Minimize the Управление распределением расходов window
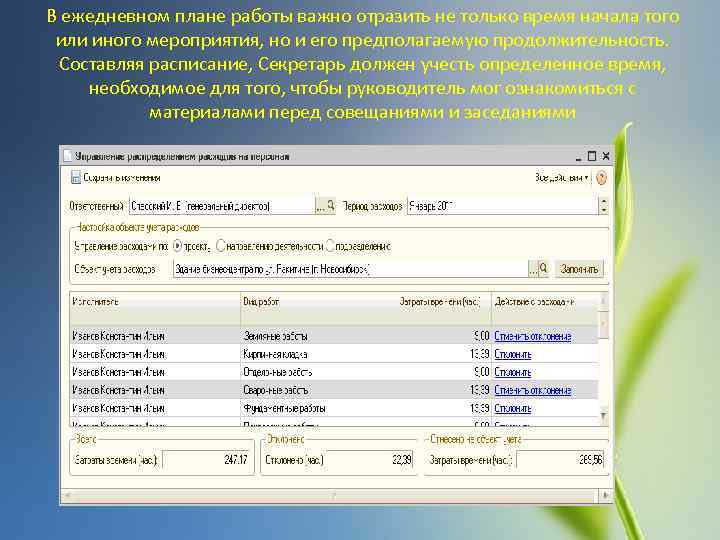 (579, 157)
